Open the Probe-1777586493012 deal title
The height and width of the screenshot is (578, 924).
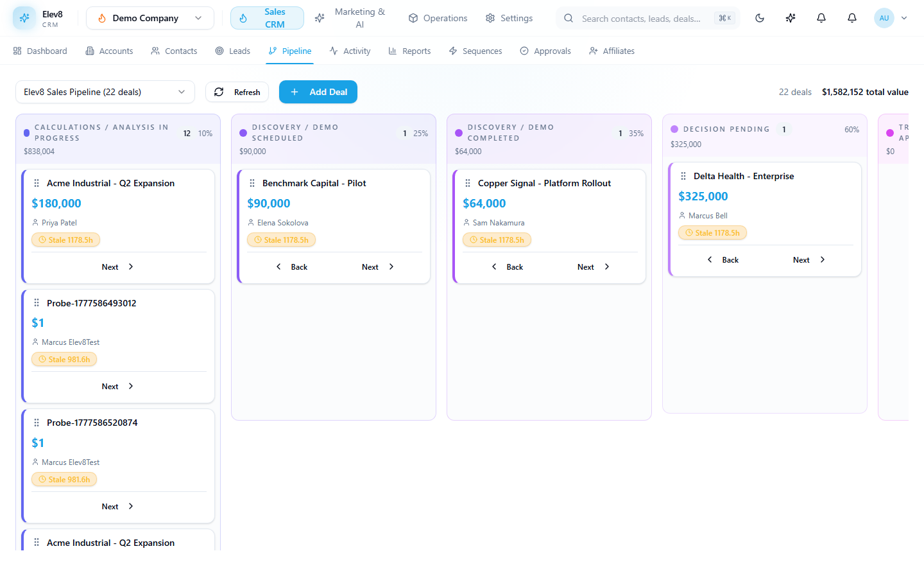(92, 303)
